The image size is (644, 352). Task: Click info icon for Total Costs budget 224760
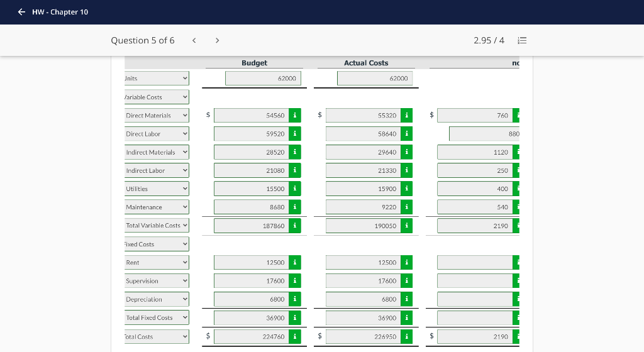pyautogui.click(x=295, y=336)
